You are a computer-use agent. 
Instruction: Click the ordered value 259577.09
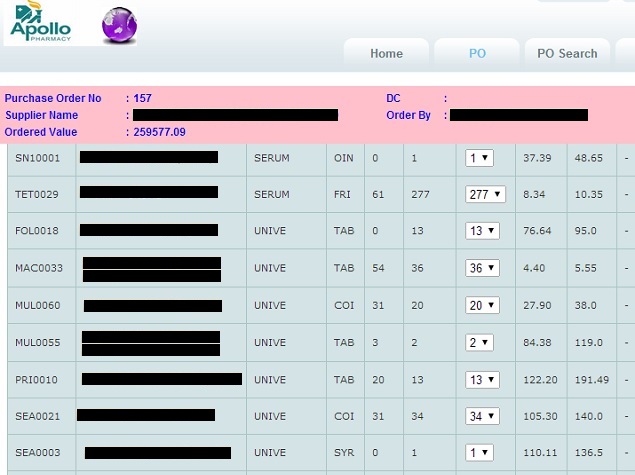tap(159, 132)
